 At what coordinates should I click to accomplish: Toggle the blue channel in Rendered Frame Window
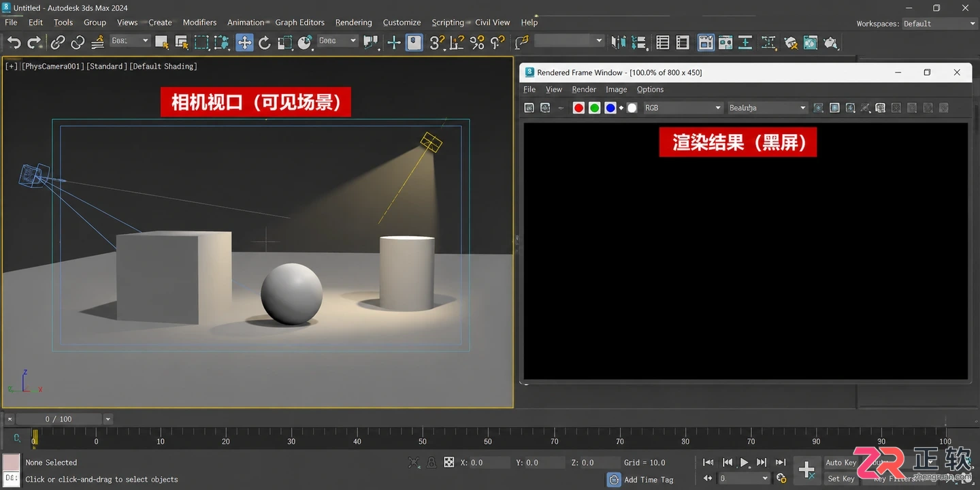tap(610, 108)
